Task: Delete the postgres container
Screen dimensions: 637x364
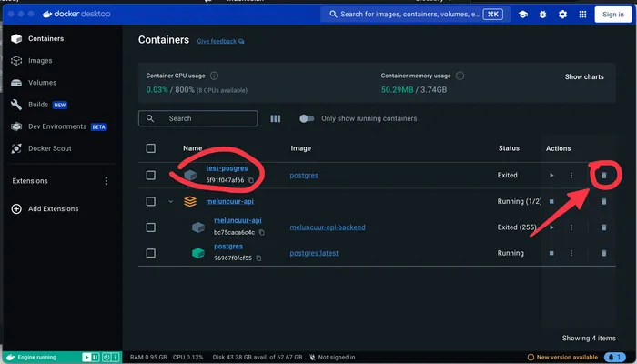Action: pos(603,253)
